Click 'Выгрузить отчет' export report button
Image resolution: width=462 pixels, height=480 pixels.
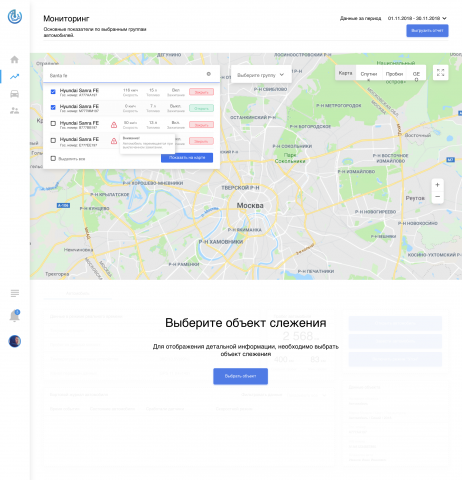coord(427,31)
